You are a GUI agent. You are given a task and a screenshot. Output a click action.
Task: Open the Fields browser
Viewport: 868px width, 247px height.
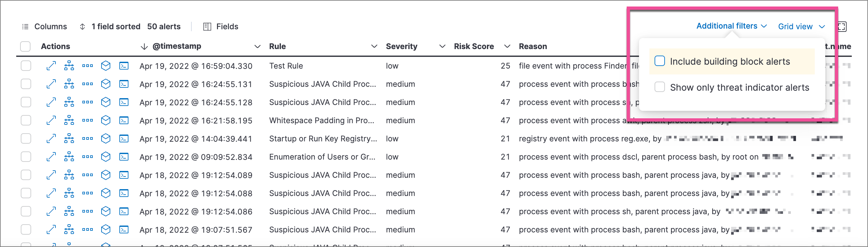tap(221, 26)
